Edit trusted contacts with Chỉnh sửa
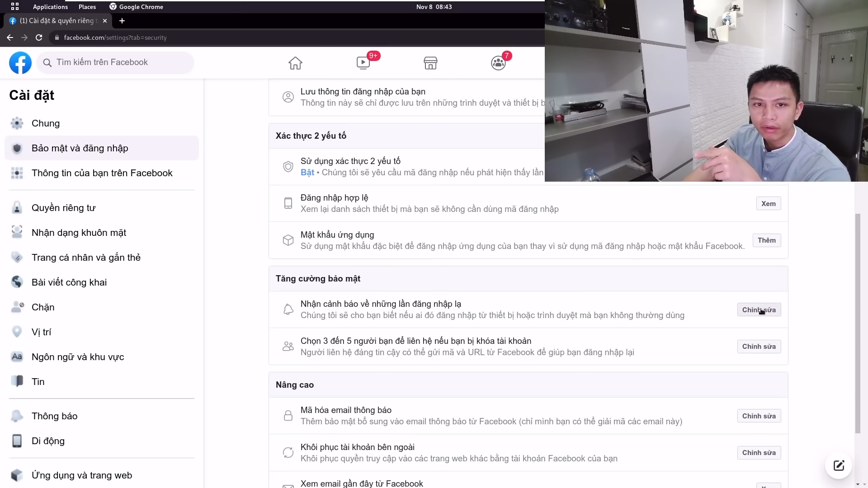 [759, 347]
